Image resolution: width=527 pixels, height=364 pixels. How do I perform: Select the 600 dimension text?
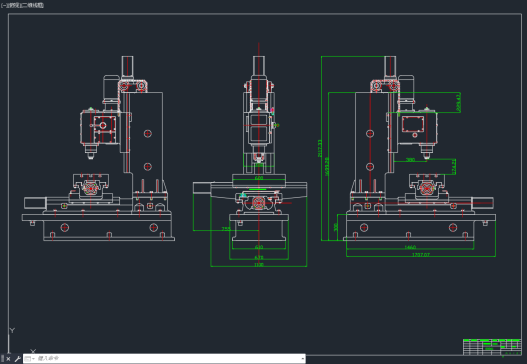[x=259, y=178]
